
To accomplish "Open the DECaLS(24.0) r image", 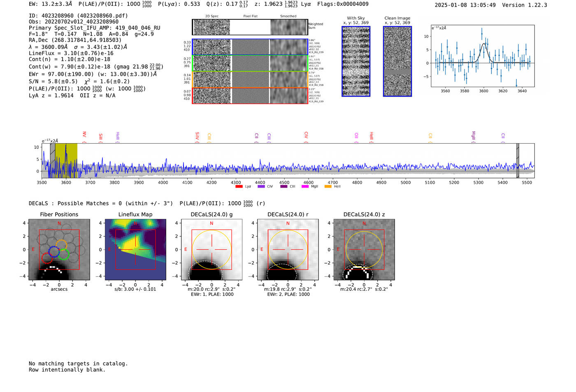I will click(288, 250).
